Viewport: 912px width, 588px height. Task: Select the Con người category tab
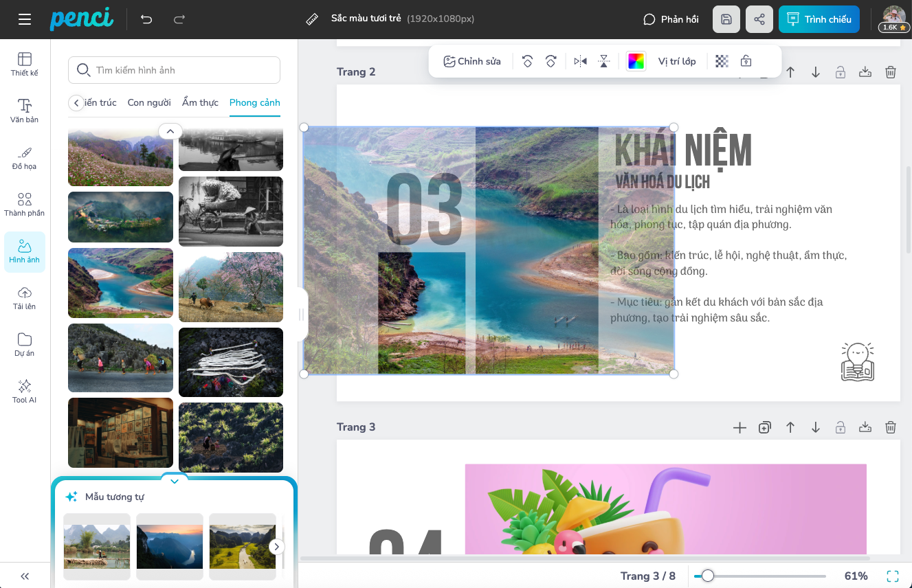(x=149, y=102)
